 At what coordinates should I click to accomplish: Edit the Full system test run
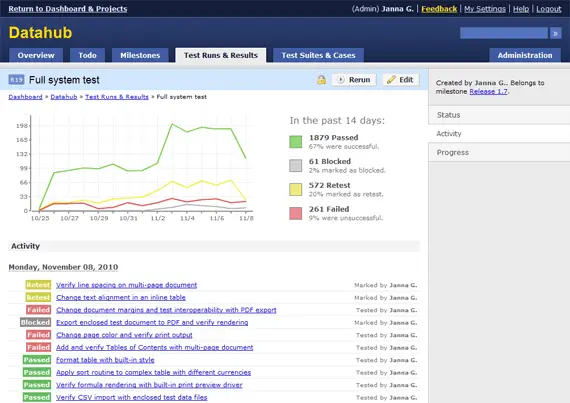point(401,80)
